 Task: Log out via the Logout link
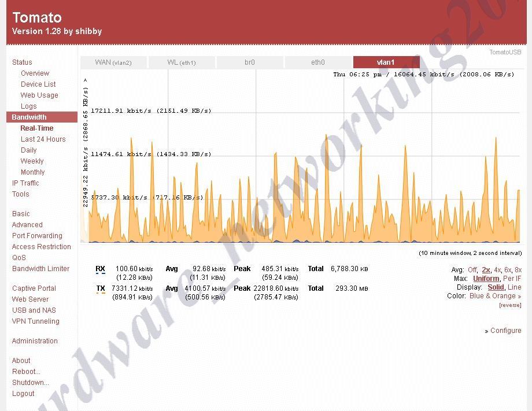[x=23, y=393]
